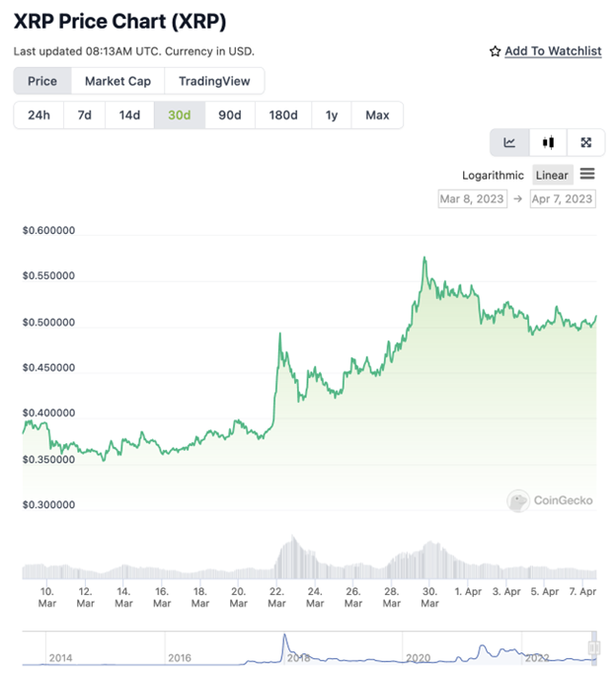Show the Max time range

[x=377, y=114]
